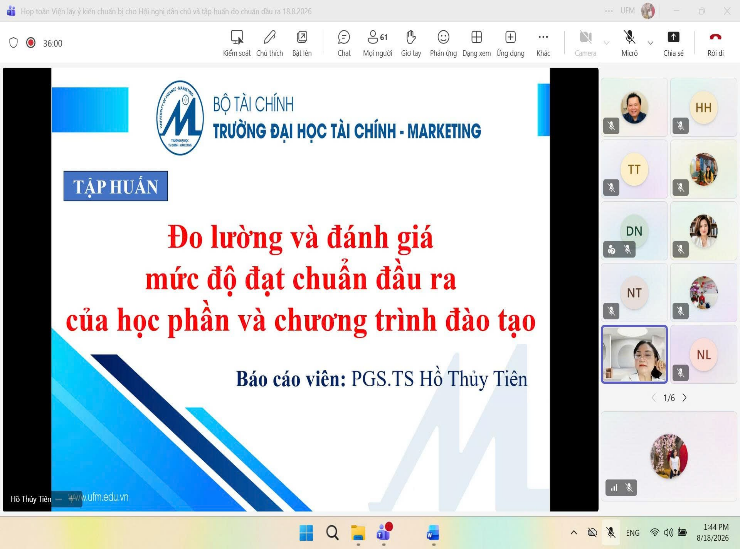The image size is (740, 549).
Task: Select the Chú thích annotation tool
Action: 269,43
